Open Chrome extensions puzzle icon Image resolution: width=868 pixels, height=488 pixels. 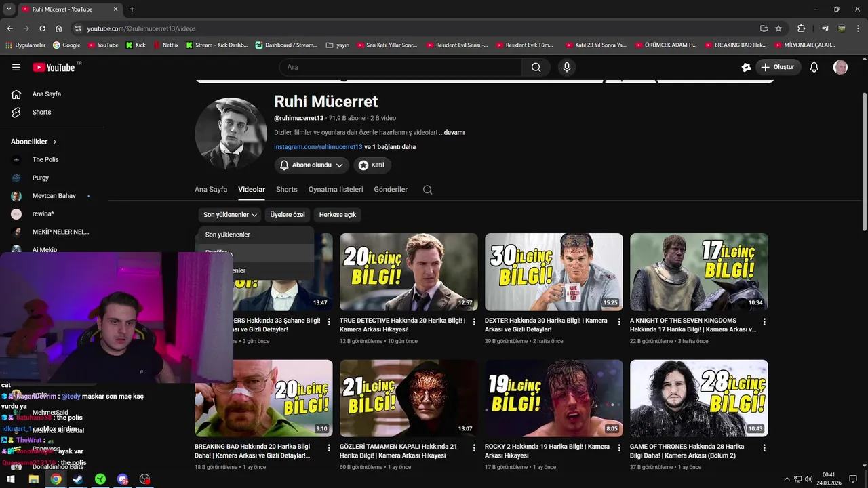(801, 28)
